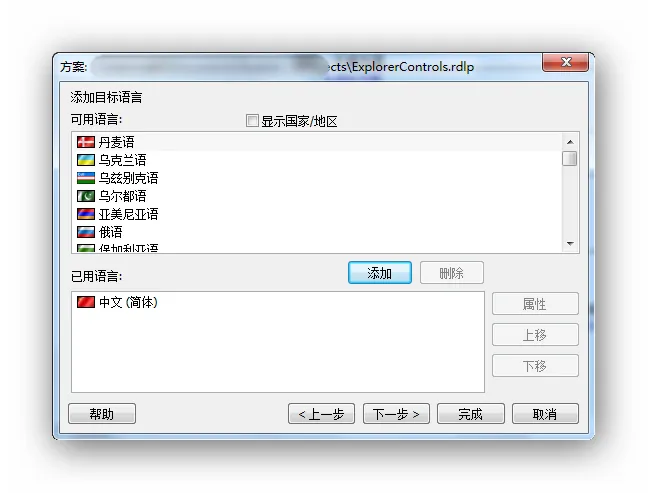Click the 删除 button
The height and width of the screenshot is (493, 648).
(452, 273)
